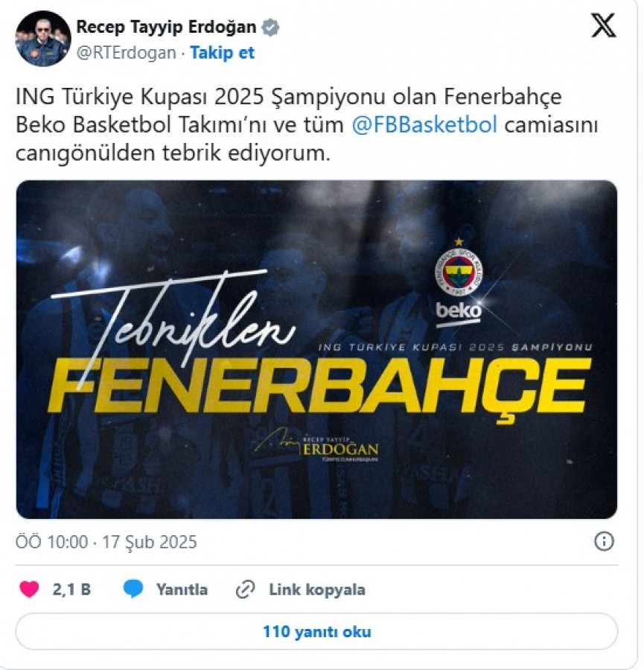Viewport: 644px width, 670px height.
Task: Open the ÖÖ 10:00 · 17 Şub 2025 timestamp
Action: [106, 542]
